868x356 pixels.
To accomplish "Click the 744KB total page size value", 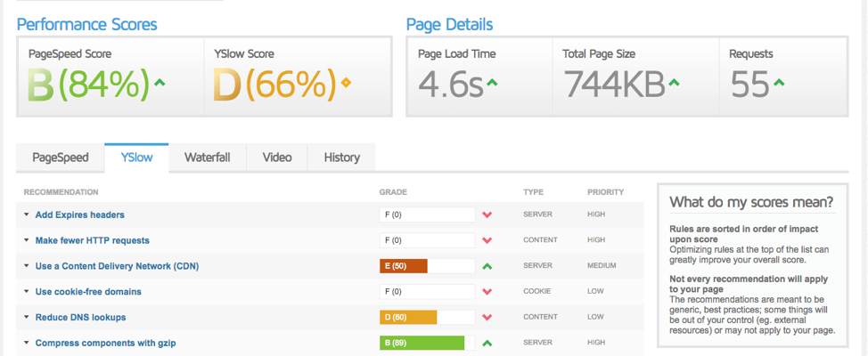I will tap(614, 84).
